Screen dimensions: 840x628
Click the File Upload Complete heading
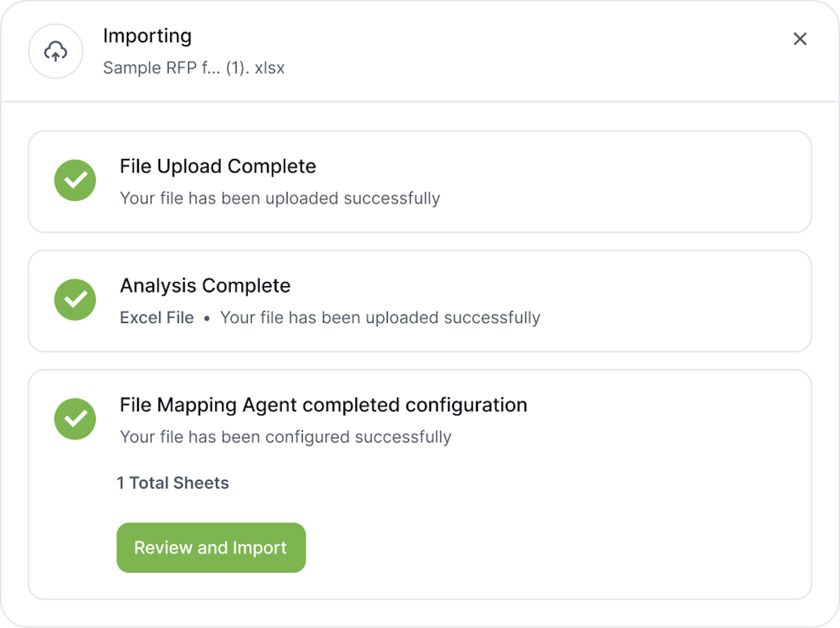pos(218,166)
